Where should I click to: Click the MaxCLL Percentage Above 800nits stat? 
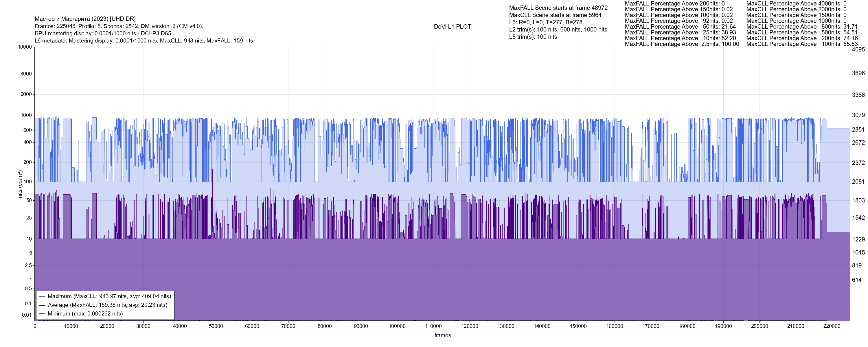pos(802,27)
